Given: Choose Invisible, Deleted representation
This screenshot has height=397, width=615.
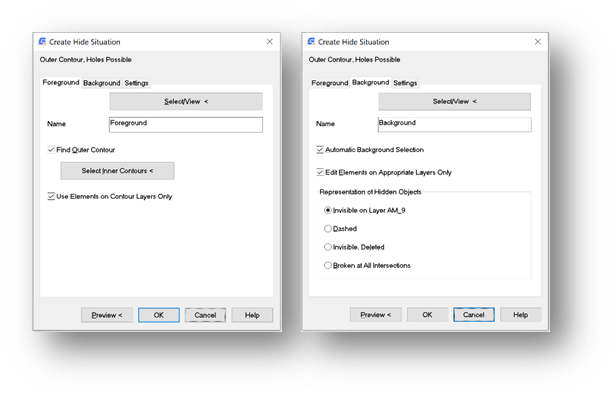Looking at the screenshot, I should point(328,247).
